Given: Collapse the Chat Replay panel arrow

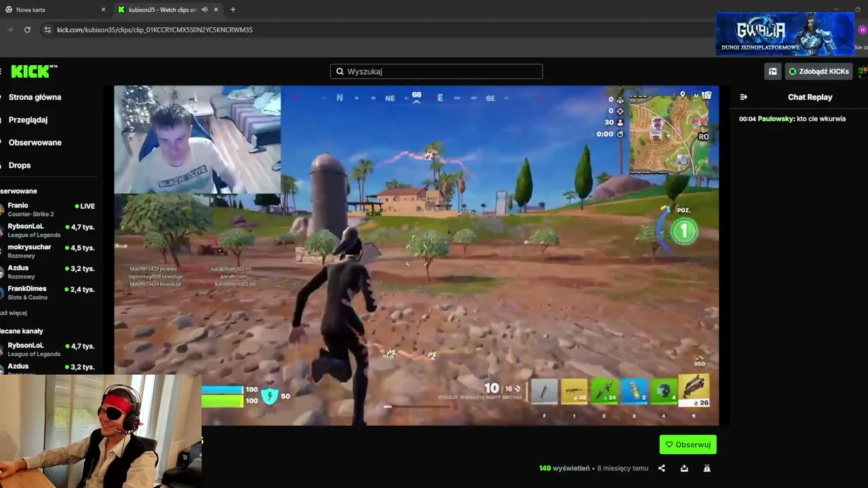Looking at the screenshot, I should (743, 97).
